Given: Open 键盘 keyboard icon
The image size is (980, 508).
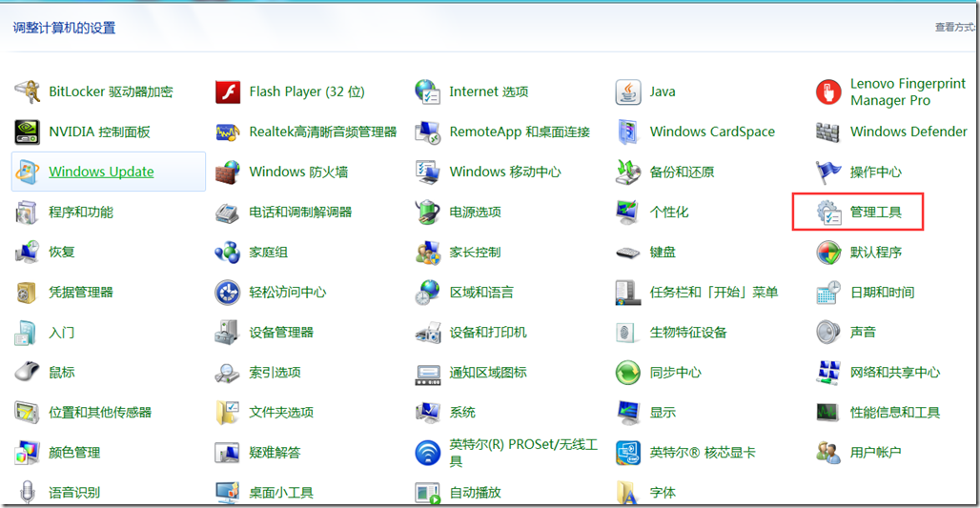Looking at the screenshot, I should pos(628,253).
